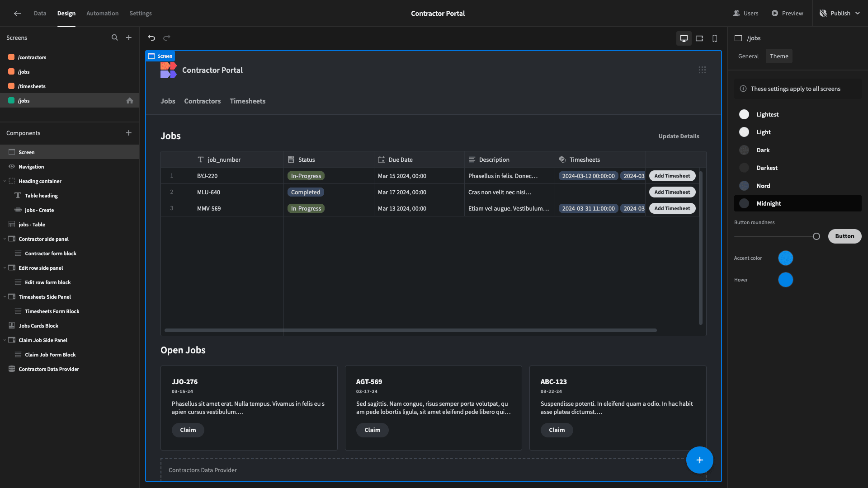Viewport: 868px width, 488px height.
Task: Claim the JJO-276 job
Action: pyautogui.click(x=188, y=430)
